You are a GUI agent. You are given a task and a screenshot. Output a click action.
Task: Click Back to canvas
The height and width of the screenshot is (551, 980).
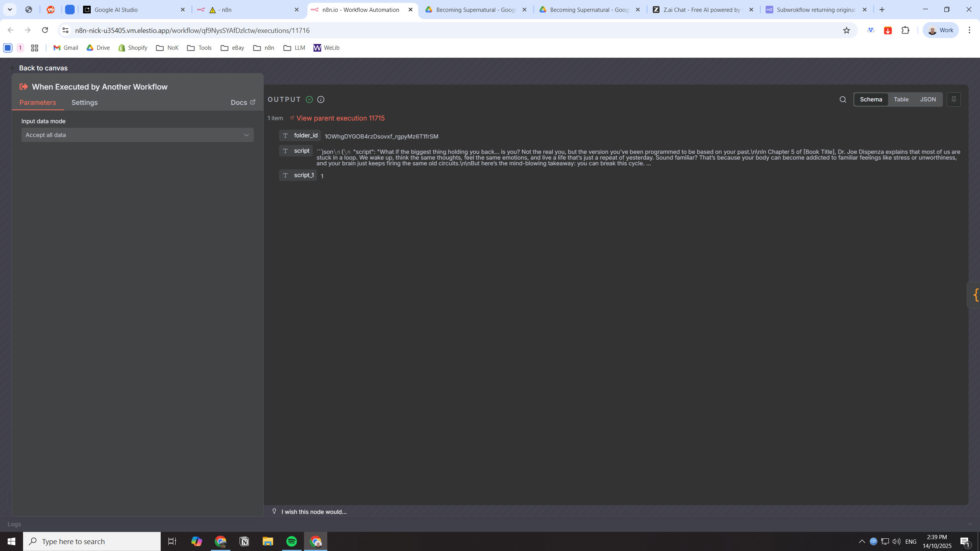click(43, 68)
